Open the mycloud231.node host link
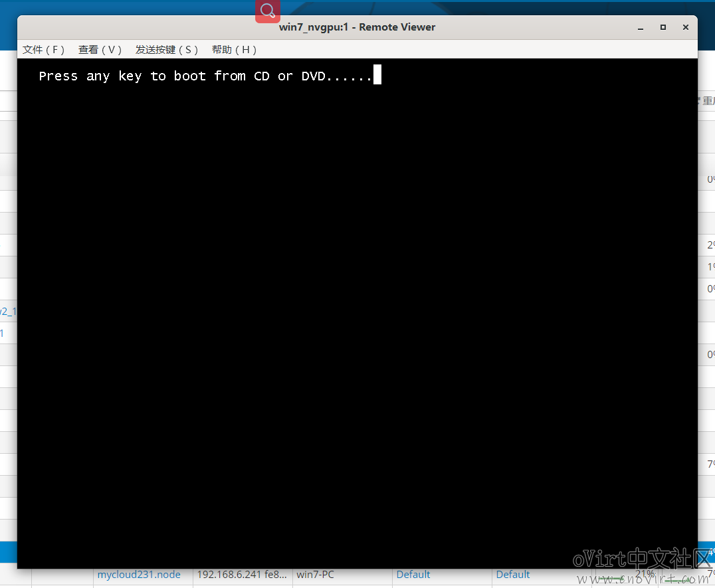 [139, 574]
